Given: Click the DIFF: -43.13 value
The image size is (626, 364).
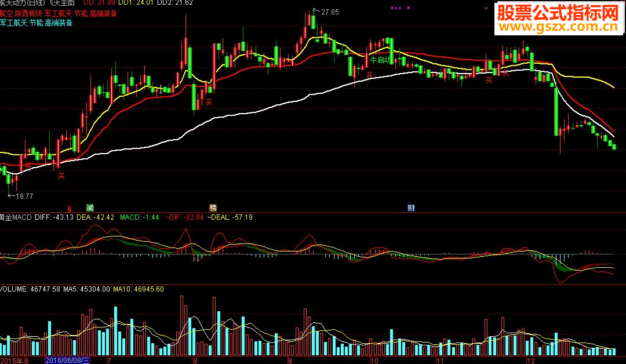Looking at the screenshot, I should 54,217.
